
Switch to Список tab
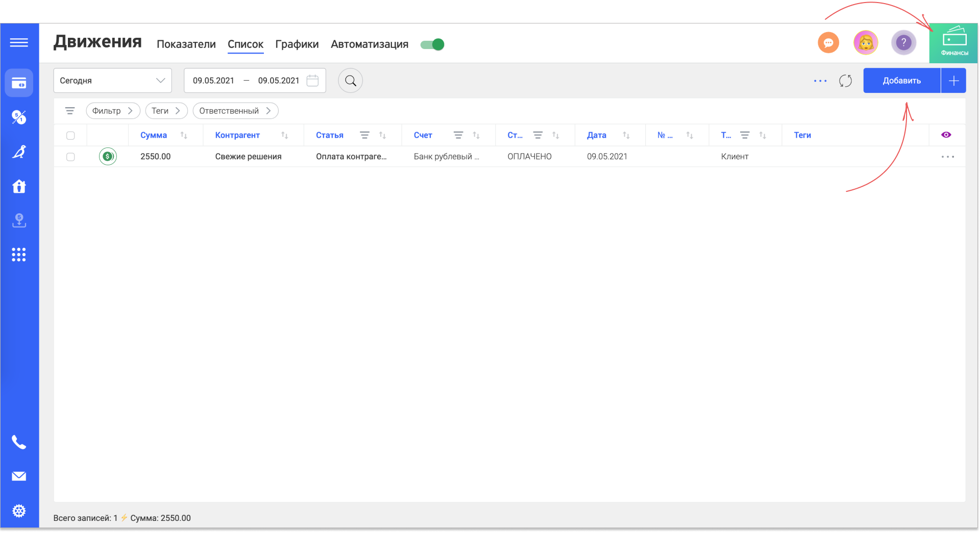(246, 44)
